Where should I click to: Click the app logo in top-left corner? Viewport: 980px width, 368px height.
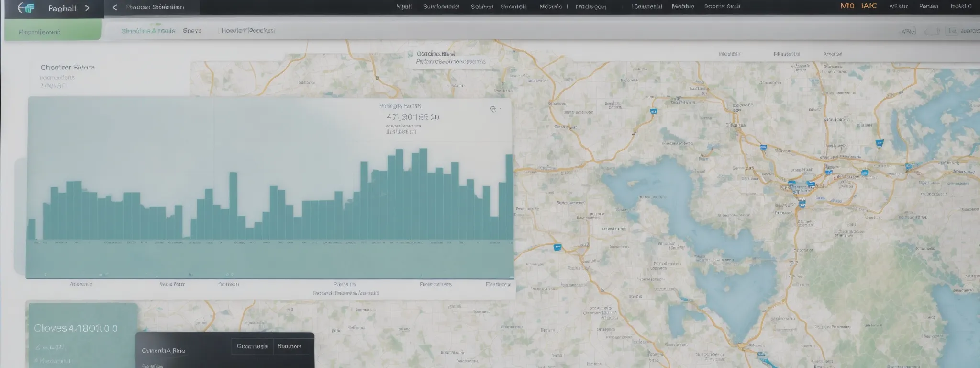pos(26,8)
